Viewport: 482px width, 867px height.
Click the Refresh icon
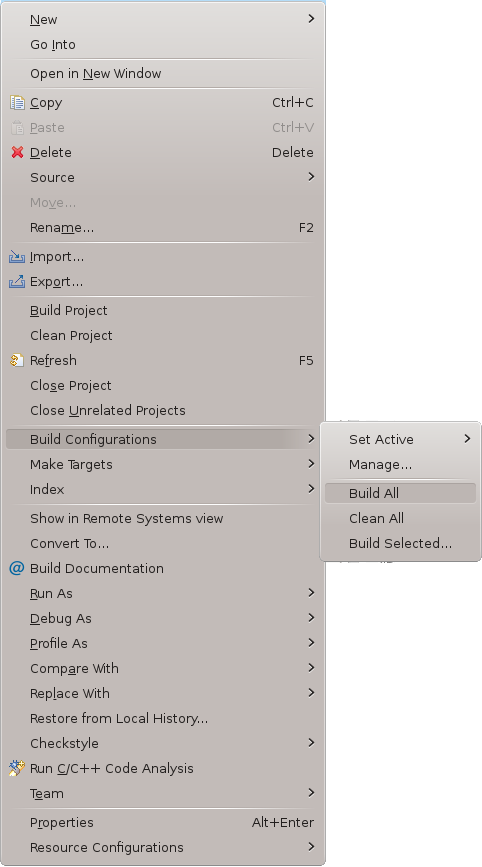coord(17,361)
